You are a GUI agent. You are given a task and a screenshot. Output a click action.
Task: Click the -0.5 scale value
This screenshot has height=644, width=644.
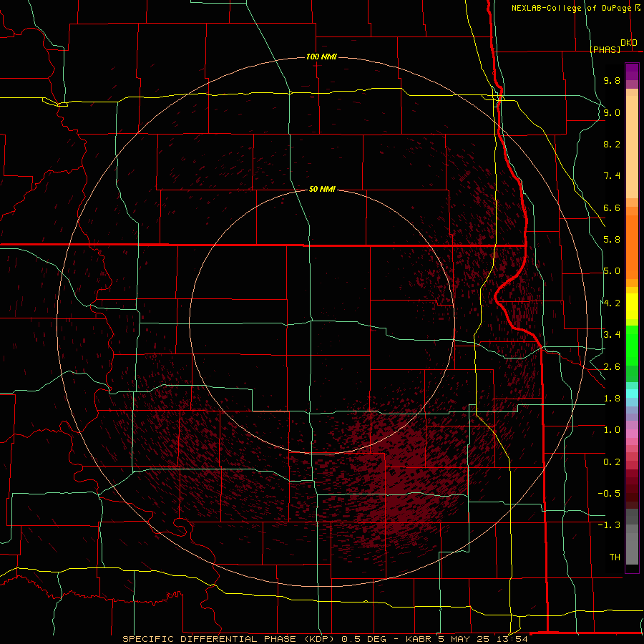point(609,494)
